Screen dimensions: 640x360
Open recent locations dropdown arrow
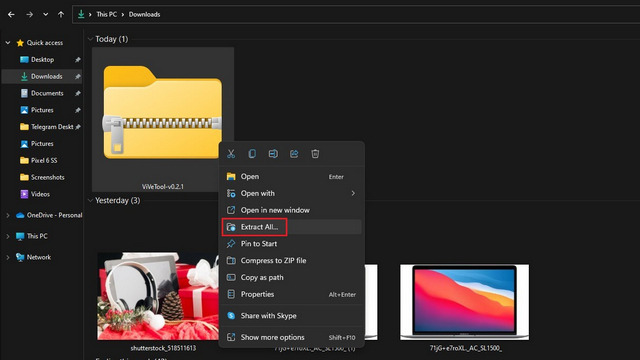coord(45,14)
